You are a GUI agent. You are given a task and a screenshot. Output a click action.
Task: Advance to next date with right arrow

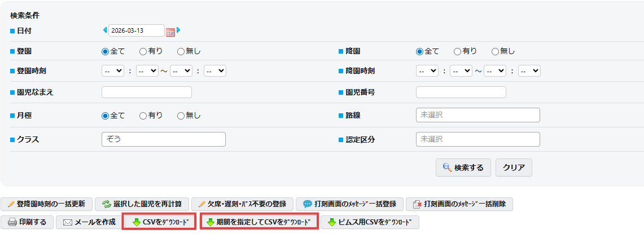point(178,30)
